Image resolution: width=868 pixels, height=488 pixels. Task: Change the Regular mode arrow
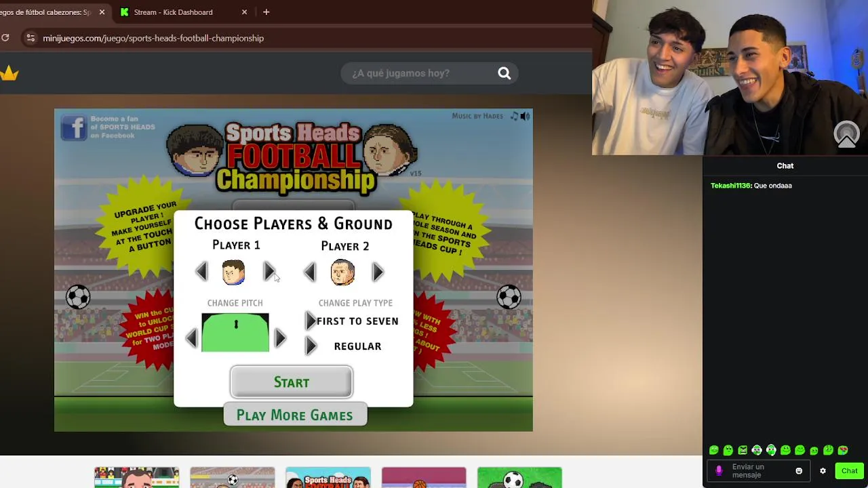311,346
